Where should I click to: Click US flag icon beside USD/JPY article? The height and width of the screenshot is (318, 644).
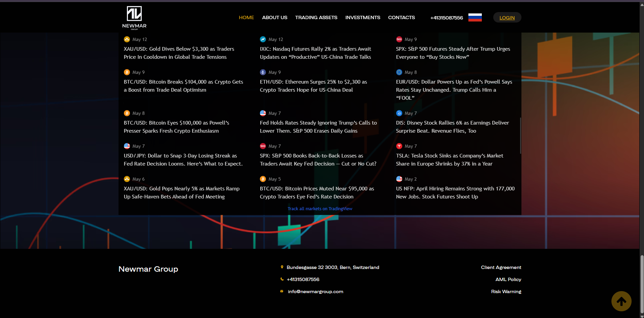tap(127, 146)
